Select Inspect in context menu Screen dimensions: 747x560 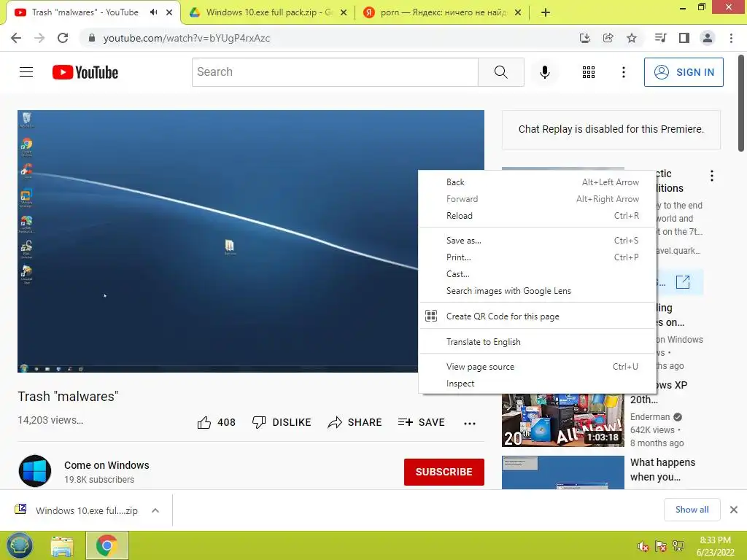538,384
